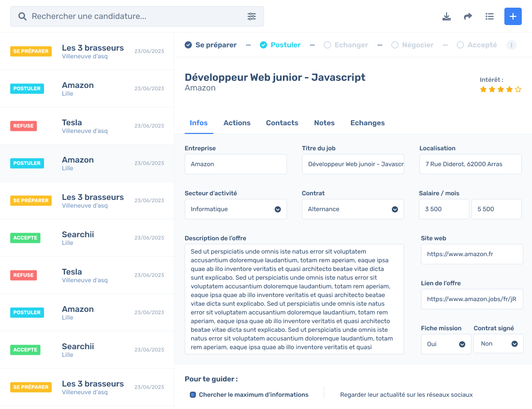
Task: Click the Accepté status step
Action: point(477,45)
